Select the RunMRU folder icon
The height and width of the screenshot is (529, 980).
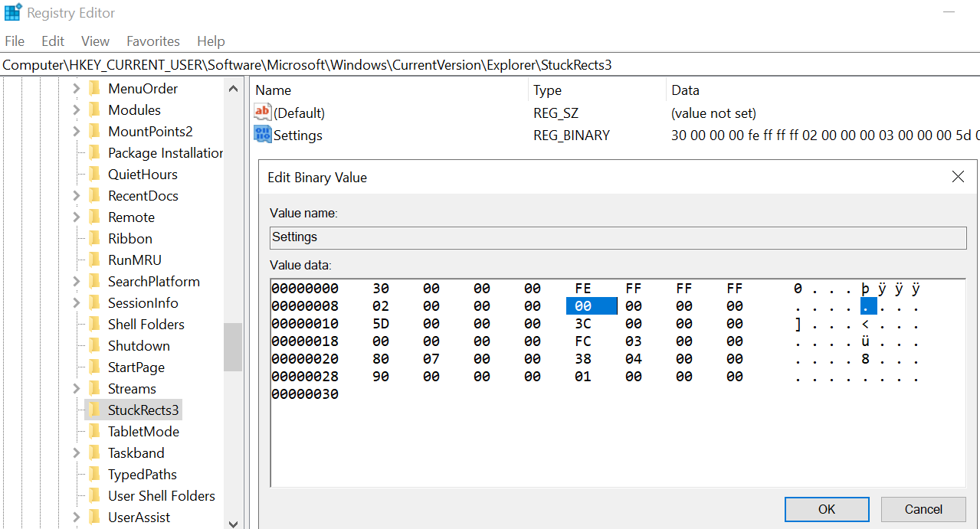click(95, 260)
